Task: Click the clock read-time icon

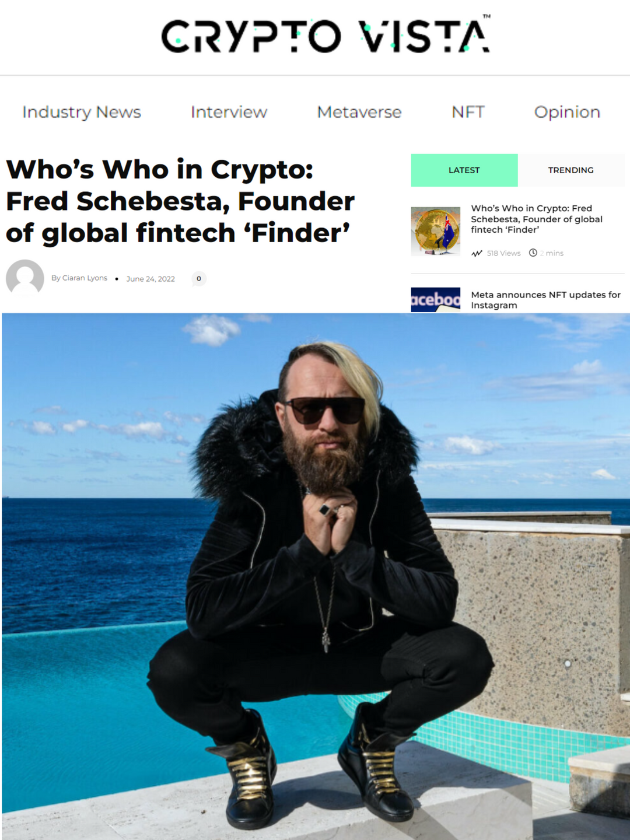Action: [x=533, y=253]
